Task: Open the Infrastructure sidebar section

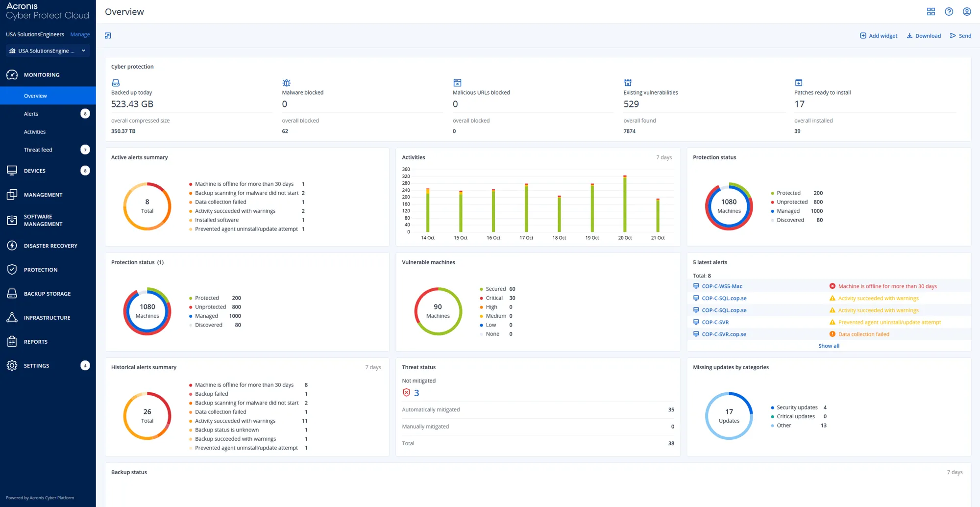Action: pos(47,318)
